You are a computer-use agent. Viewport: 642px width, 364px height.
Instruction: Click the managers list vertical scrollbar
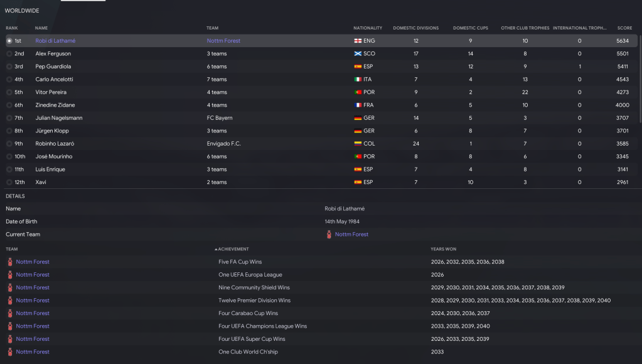coord(639,75)
